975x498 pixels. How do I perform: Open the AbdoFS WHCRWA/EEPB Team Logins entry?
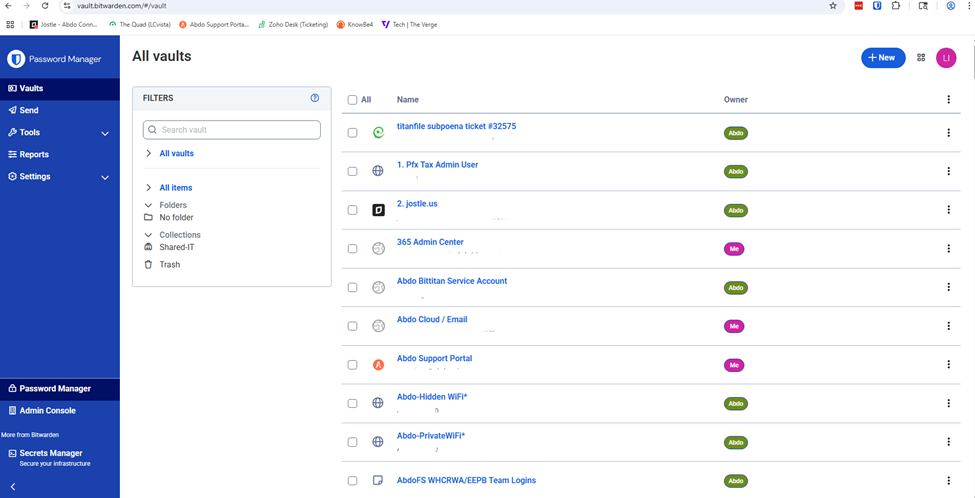[466, 480]
